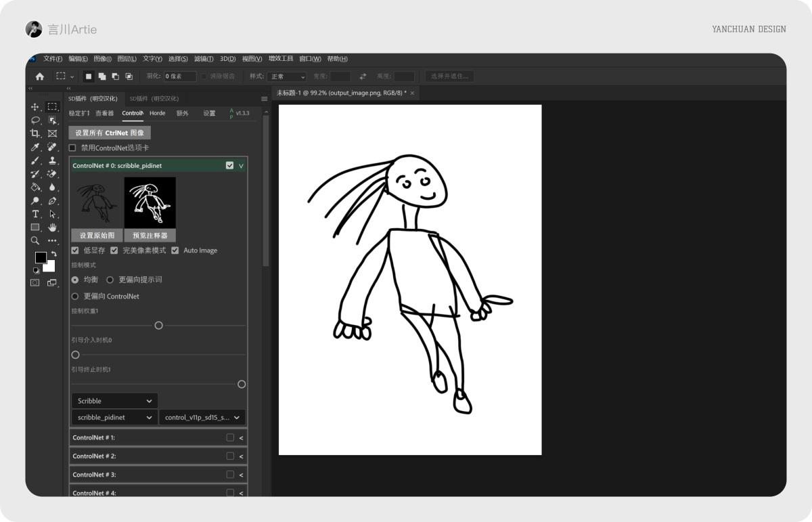812x522 pixels.
Task: Open the scribble_pidinet preprocessor dropdown
Action: [x=114, y=417]
